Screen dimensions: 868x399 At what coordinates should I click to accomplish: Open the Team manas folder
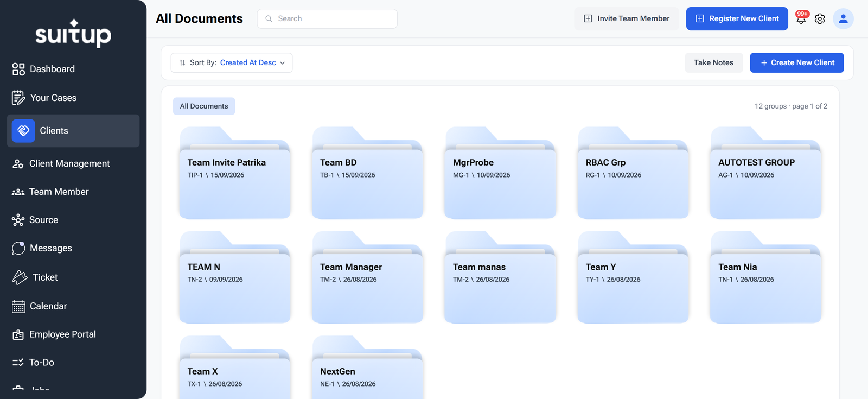click(500, 277)
